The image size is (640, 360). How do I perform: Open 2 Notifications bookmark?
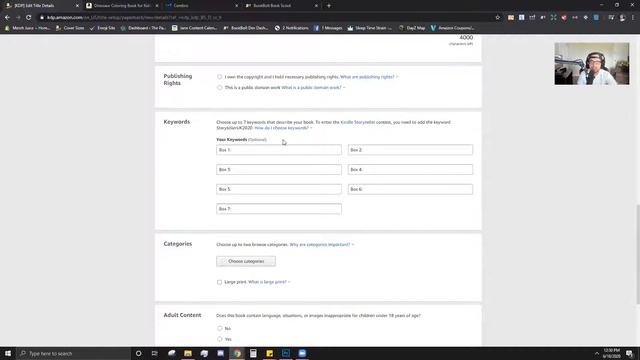point(292,28)
